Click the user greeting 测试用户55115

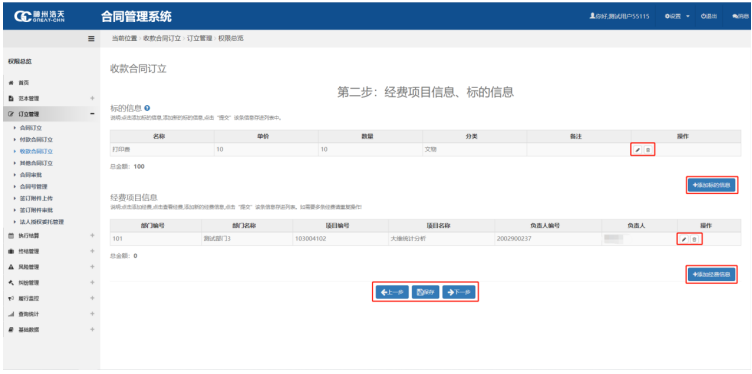pyautogui.click(x=620, y=16)
